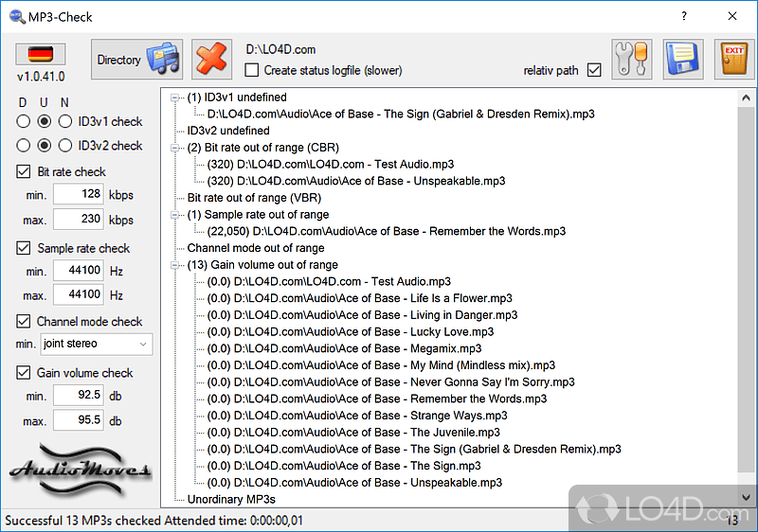Click the German flag language button
Screen dimensions: 758x532
coord(41,54)
